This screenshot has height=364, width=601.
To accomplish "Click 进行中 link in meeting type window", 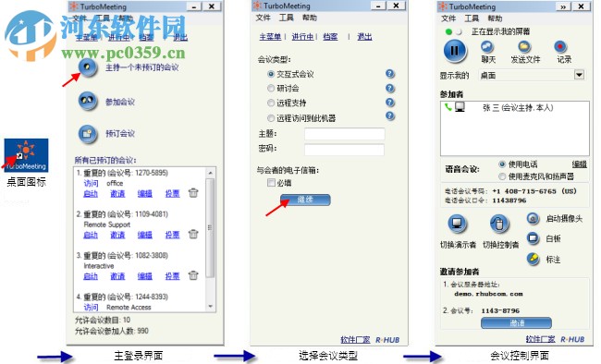I will 302,36.
